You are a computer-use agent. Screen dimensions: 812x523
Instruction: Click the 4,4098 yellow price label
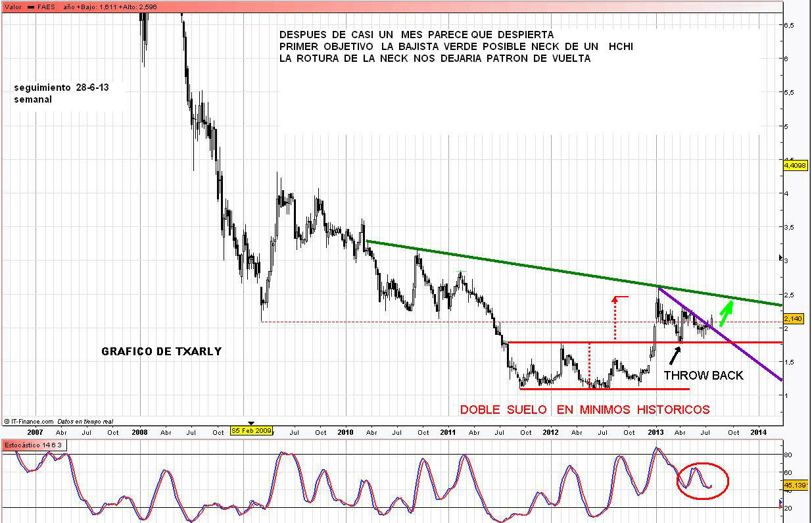click(x=794, y=166)
